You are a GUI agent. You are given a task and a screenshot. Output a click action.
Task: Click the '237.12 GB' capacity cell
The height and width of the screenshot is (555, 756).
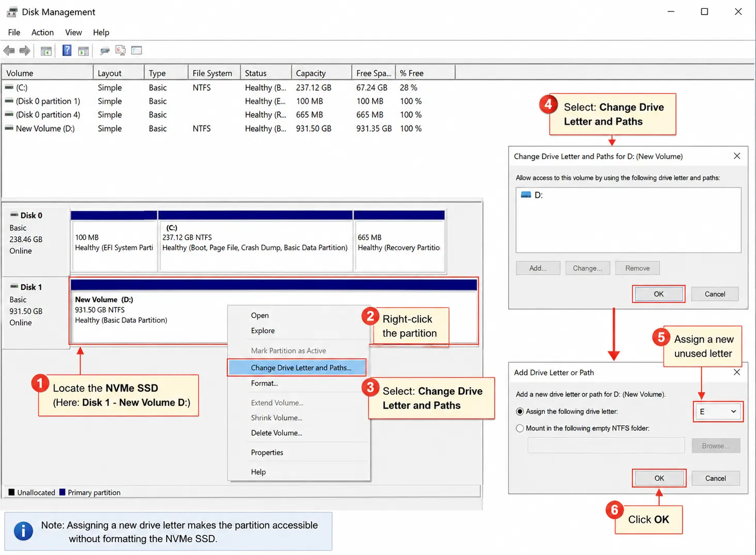coord(313,87)
